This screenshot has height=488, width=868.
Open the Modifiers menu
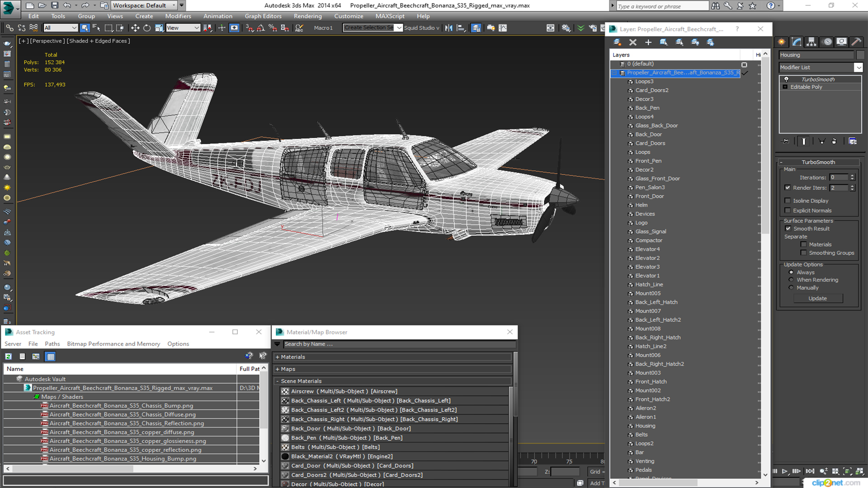click(178, 16)
